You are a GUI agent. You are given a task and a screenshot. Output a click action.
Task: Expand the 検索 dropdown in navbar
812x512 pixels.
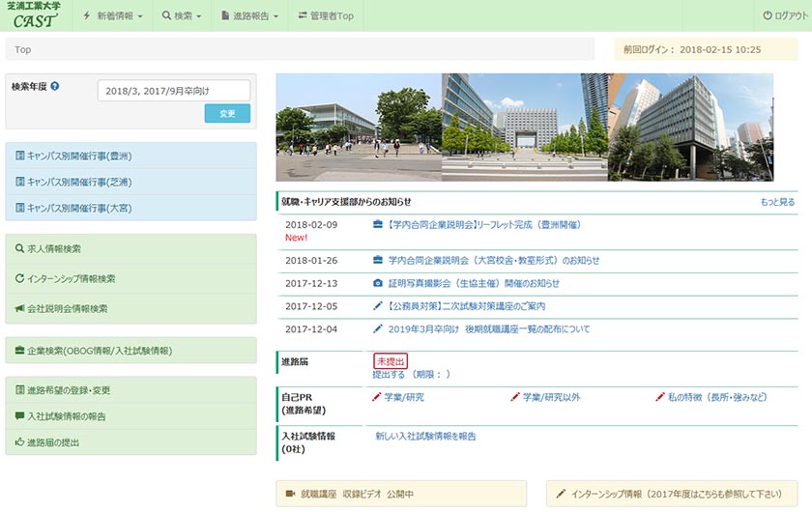pyautogui.click(x=183, y=15)
